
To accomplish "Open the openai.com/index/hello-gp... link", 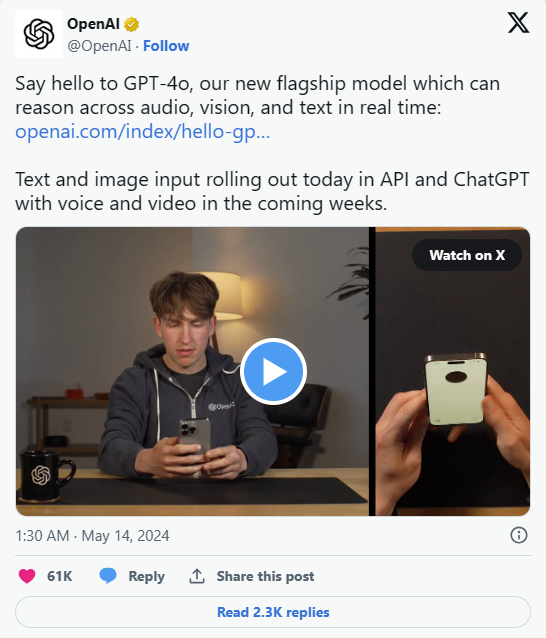I will [x=142, y=131].
